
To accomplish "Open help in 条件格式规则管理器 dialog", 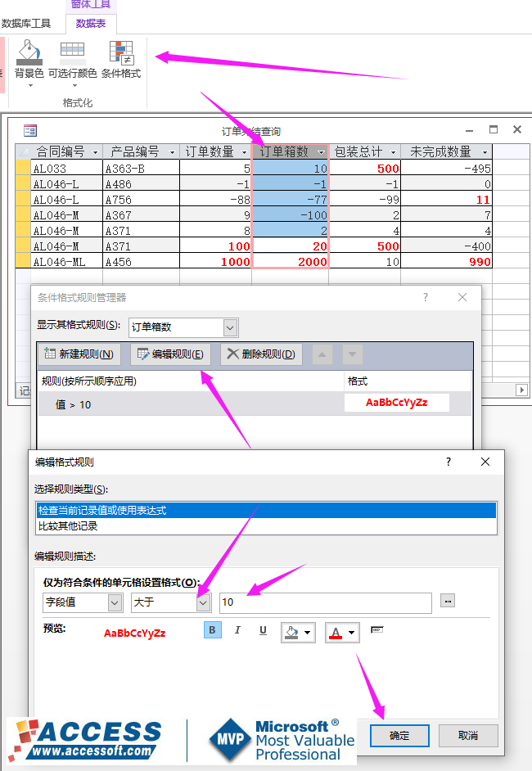I will (x=426, y=297).
